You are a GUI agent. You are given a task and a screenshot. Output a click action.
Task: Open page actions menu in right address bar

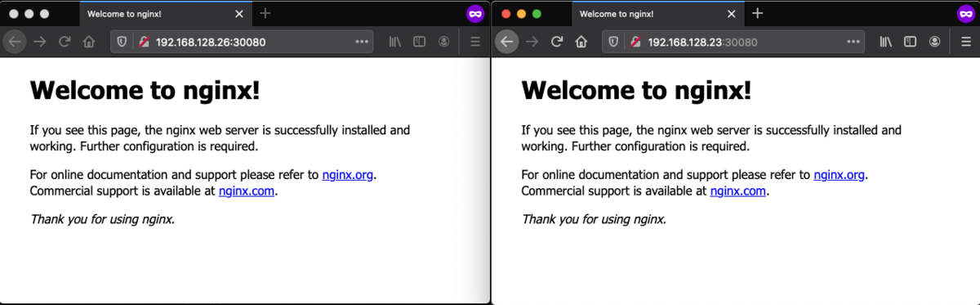click(853, 42)
